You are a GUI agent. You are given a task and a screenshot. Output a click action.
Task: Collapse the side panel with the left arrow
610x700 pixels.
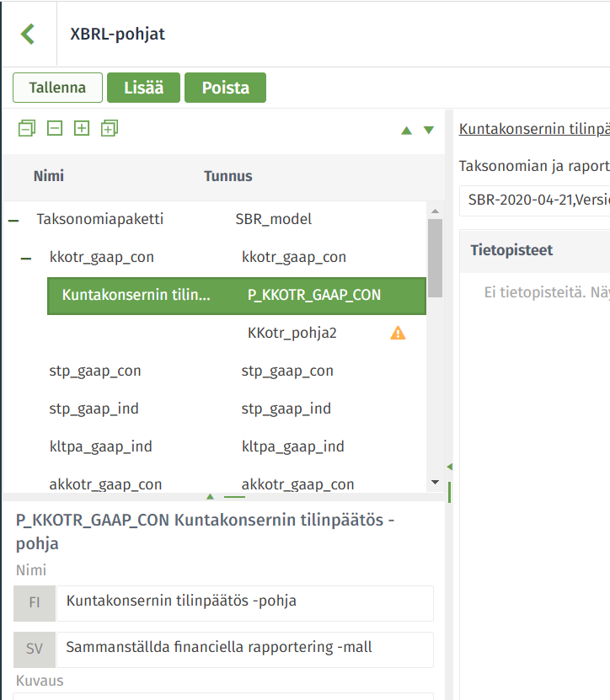click(x=450, y=467)
